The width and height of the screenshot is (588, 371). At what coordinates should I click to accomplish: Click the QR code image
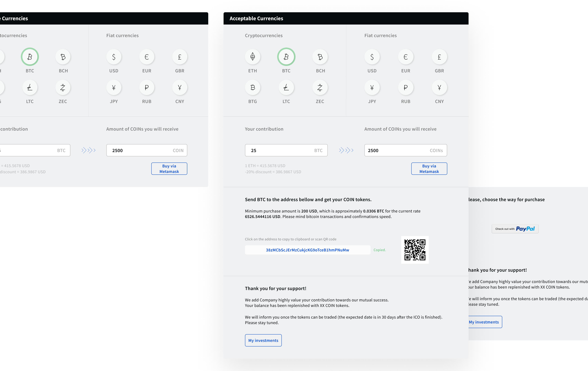point(415,250)
